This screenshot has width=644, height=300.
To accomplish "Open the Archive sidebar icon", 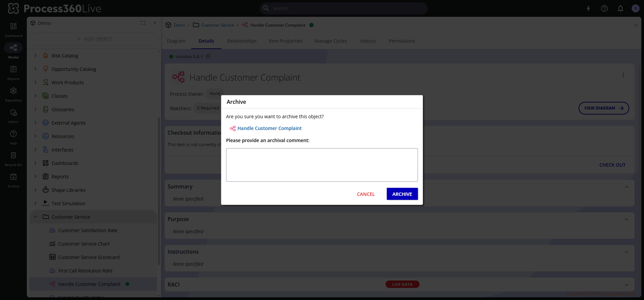I will tap(13, 177).
